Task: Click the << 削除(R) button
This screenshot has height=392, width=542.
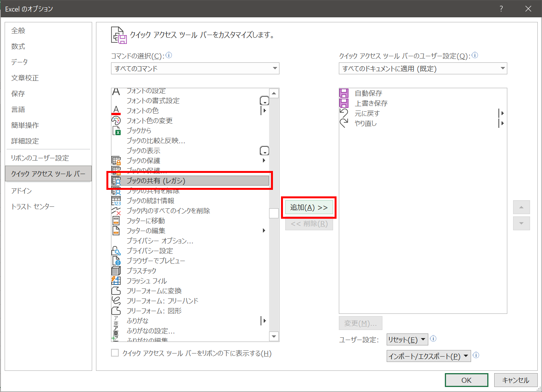Action: pyautogui.click(x=309, y=224)
